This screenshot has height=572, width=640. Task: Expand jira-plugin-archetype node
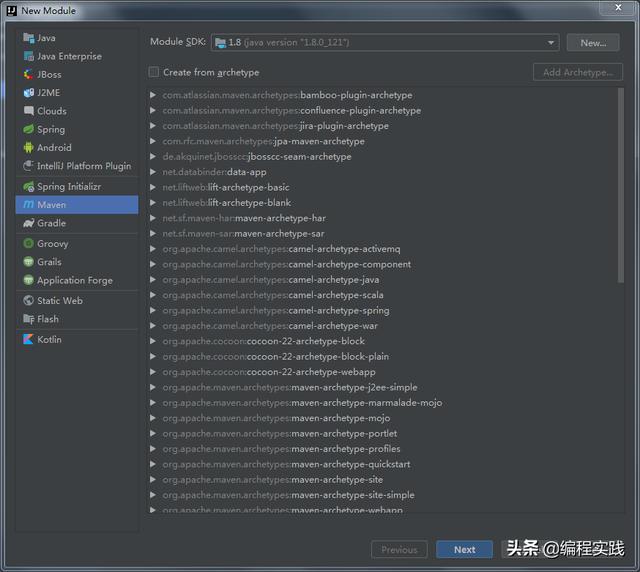[153, 126]
